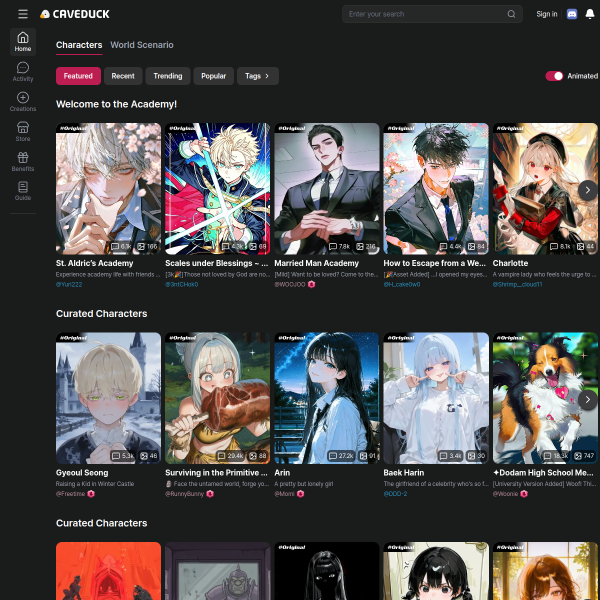Click the Sign in link
The height and width of the screenshot is (600, 600).
pos(546,14)
